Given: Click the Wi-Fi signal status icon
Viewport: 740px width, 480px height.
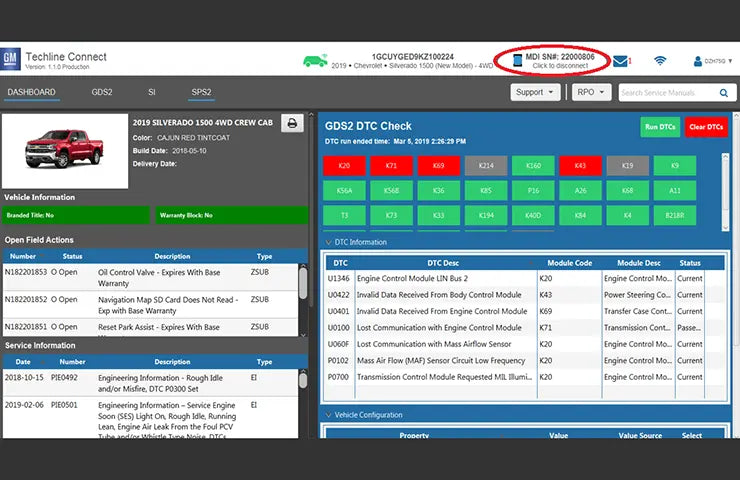Looking at the screenshot, I should (660, 61).
